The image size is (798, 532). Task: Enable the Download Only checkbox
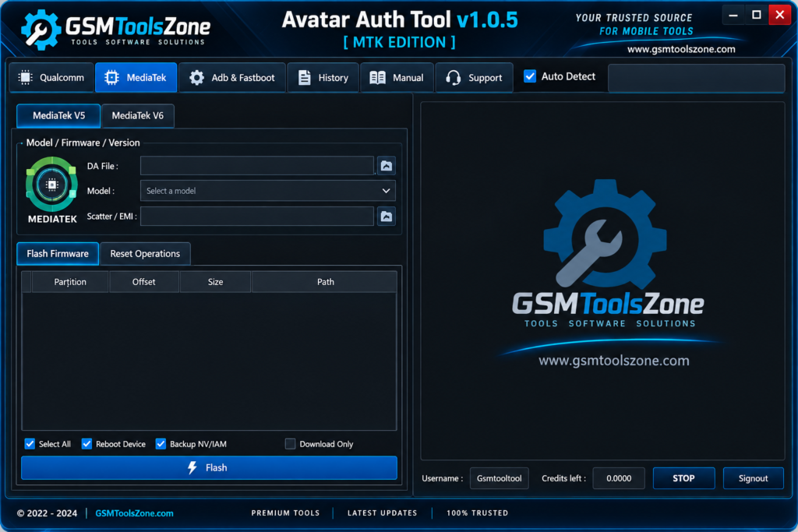[x=290, y=444]
